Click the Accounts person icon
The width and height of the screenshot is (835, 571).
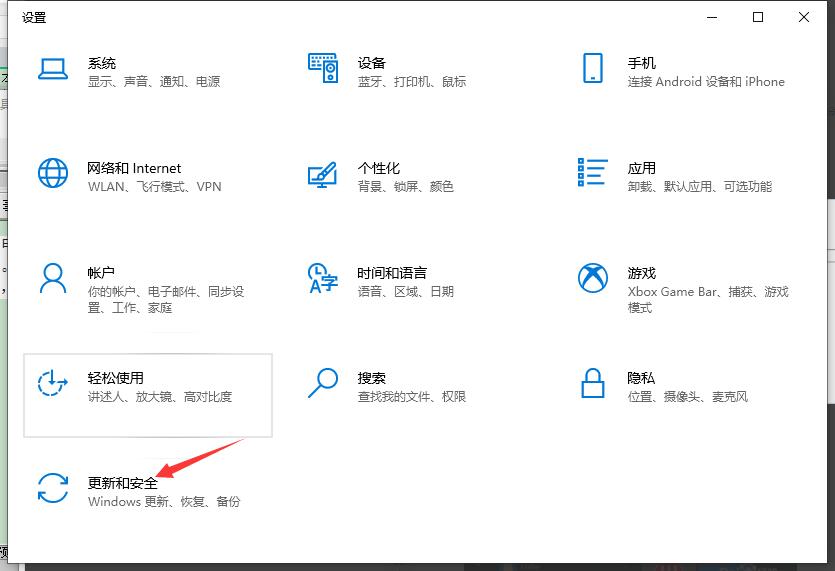(52, 278)
